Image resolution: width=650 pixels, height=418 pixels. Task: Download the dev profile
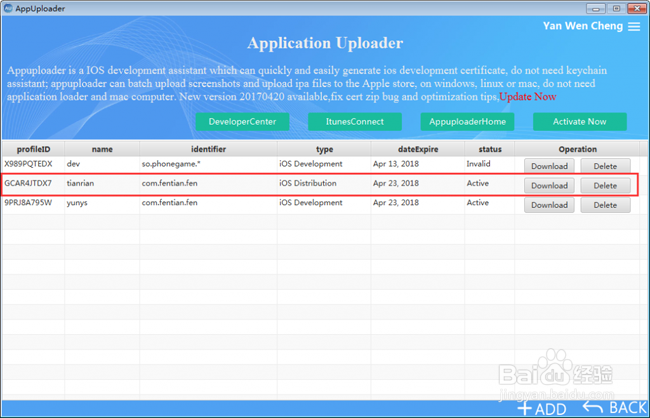coord(549,166)
